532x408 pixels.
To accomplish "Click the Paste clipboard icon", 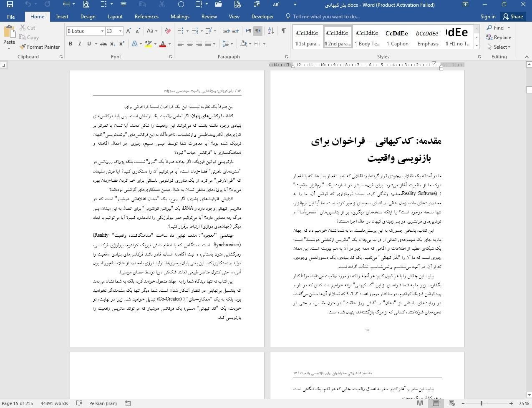I will coord(9,32).
